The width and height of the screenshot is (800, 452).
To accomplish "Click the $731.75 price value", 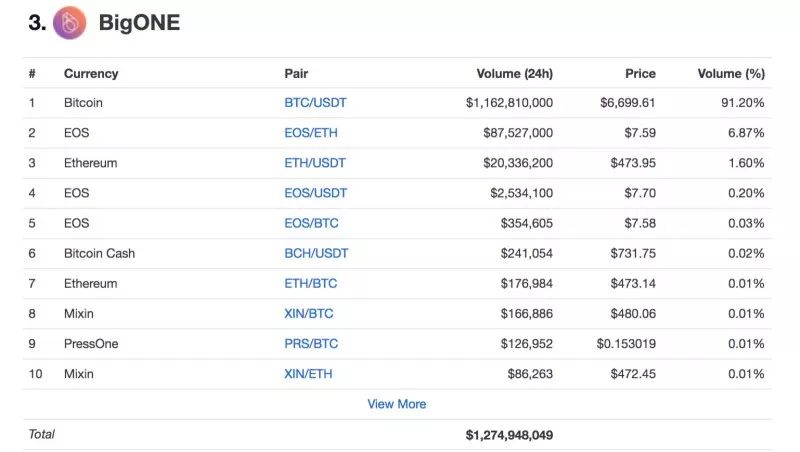I will click(x=633, y=253).
